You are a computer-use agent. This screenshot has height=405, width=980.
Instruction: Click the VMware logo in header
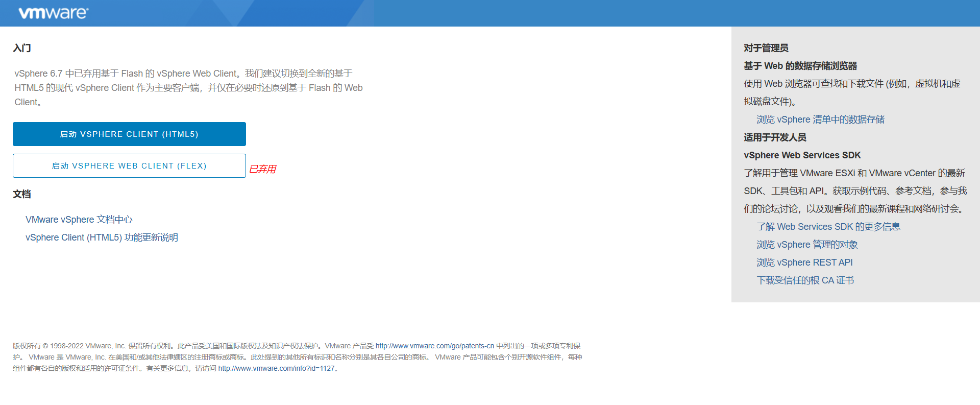click(x=54, y=13)
